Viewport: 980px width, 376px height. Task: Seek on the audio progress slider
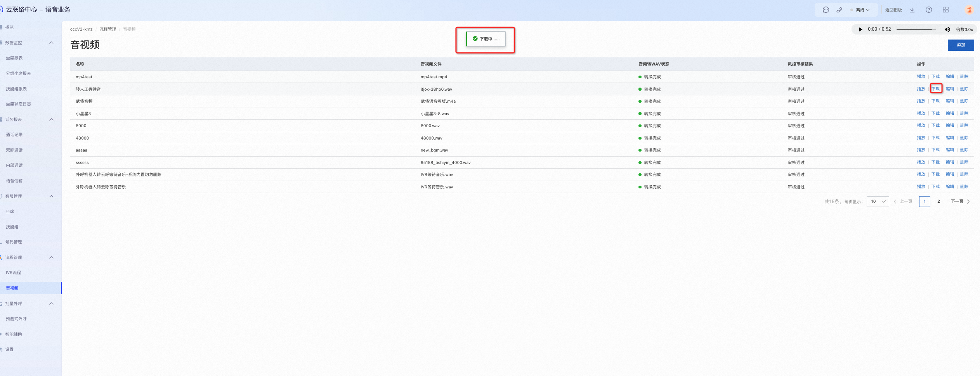coord(916,29)
